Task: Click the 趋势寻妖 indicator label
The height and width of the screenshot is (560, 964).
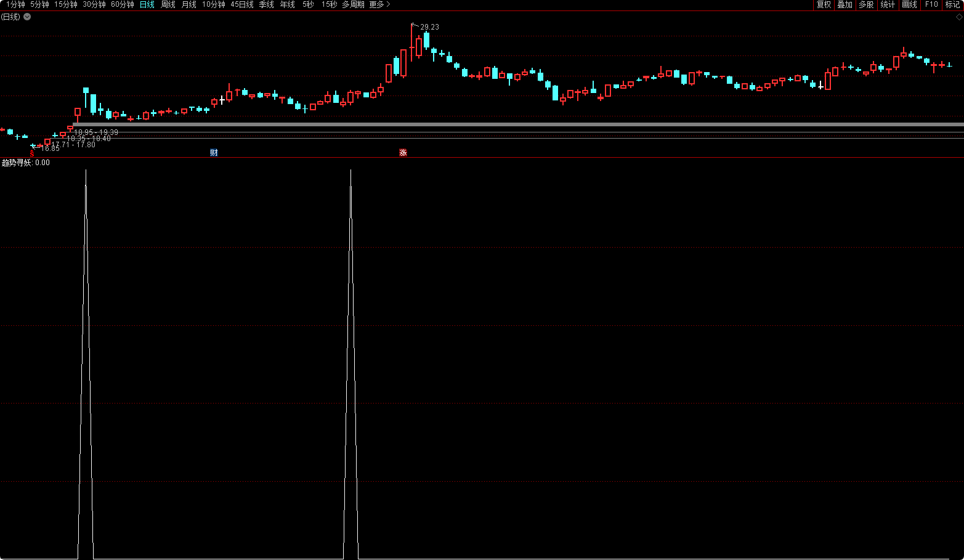Action: click(x=17, y=163)
